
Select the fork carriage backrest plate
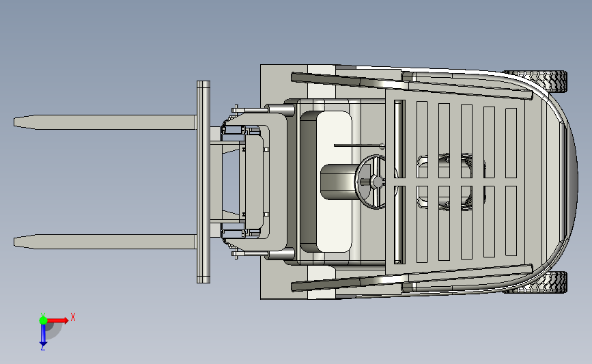coord(203,182)
